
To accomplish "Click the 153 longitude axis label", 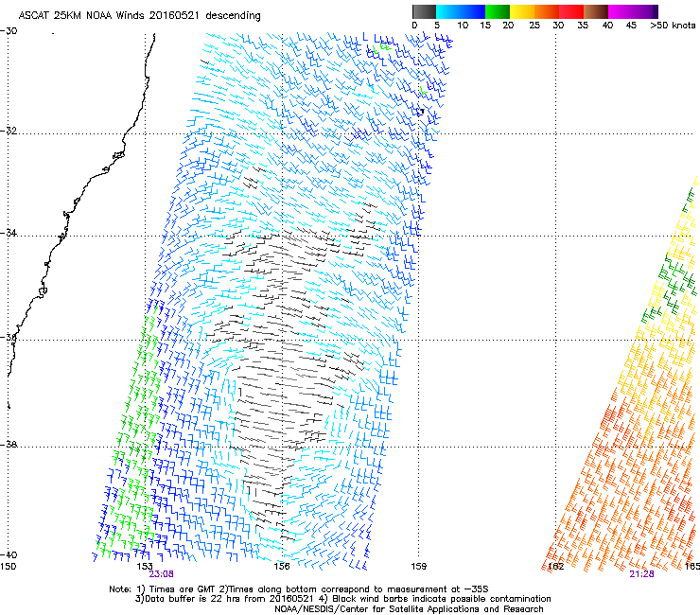I will coord(145,567).
